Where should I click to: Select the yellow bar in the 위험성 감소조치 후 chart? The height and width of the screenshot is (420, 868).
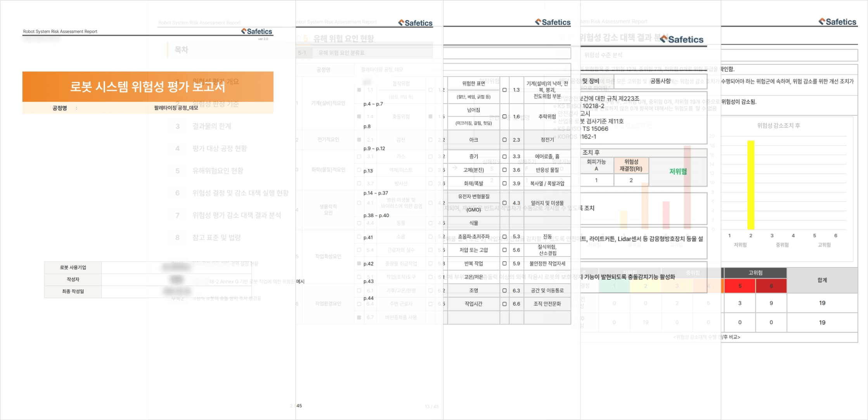pos(751,185)
